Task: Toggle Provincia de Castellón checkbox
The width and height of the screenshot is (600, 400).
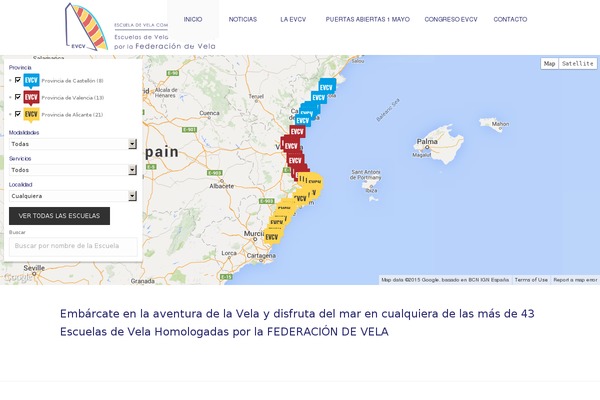Action: tap(18, 80)
